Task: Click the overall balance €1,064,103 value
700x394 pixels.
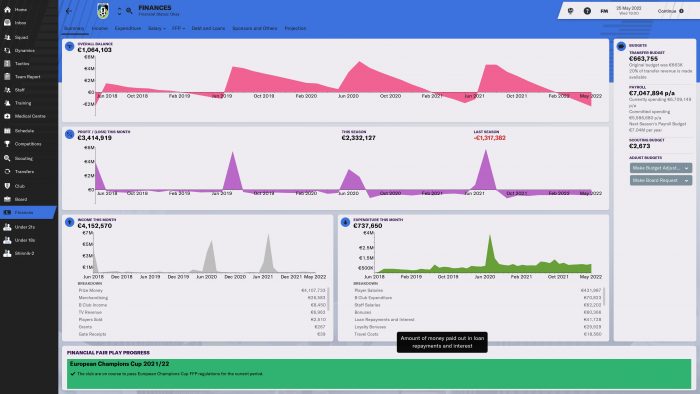Action: coord(95,50)
